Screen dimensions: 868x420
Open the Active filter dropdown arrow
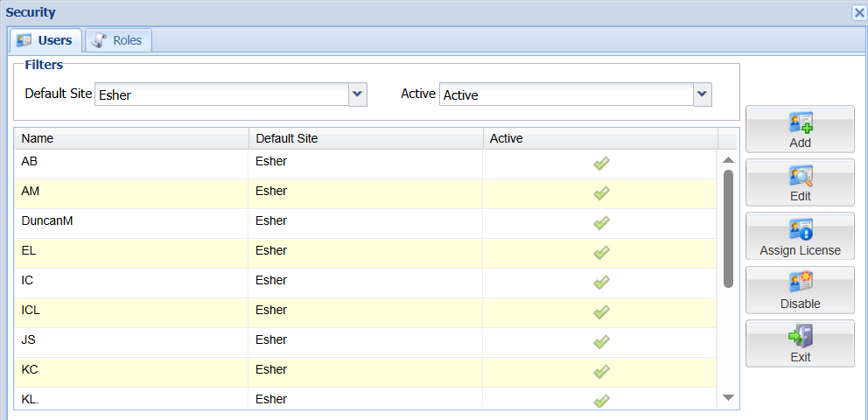(702, 94)
